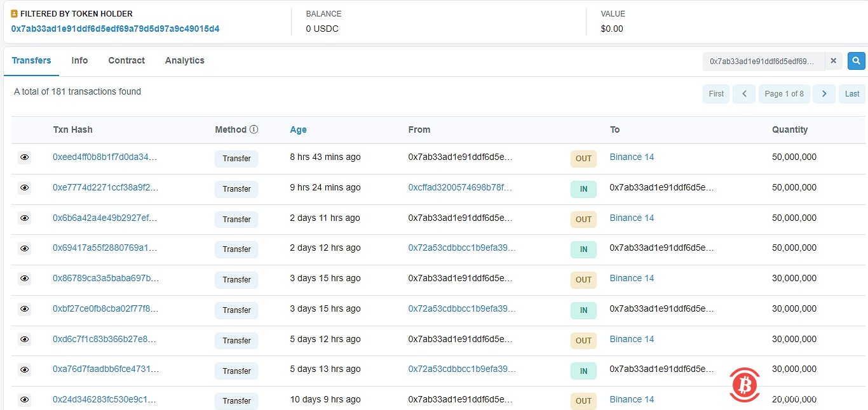Open the Contract tab
This screenshot has height=410, width=868.
126,60
